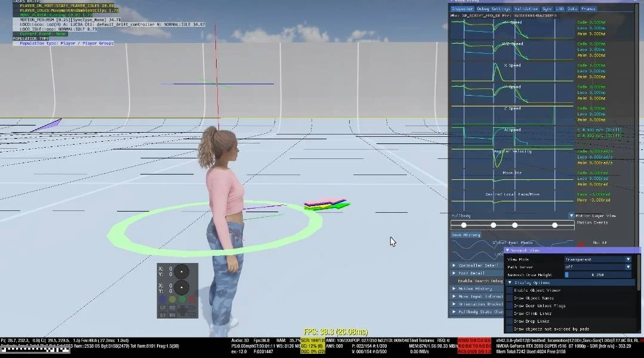Screen dimensions: 644x358
Task: Select the Sync tab
Action: tap(547, 8)
